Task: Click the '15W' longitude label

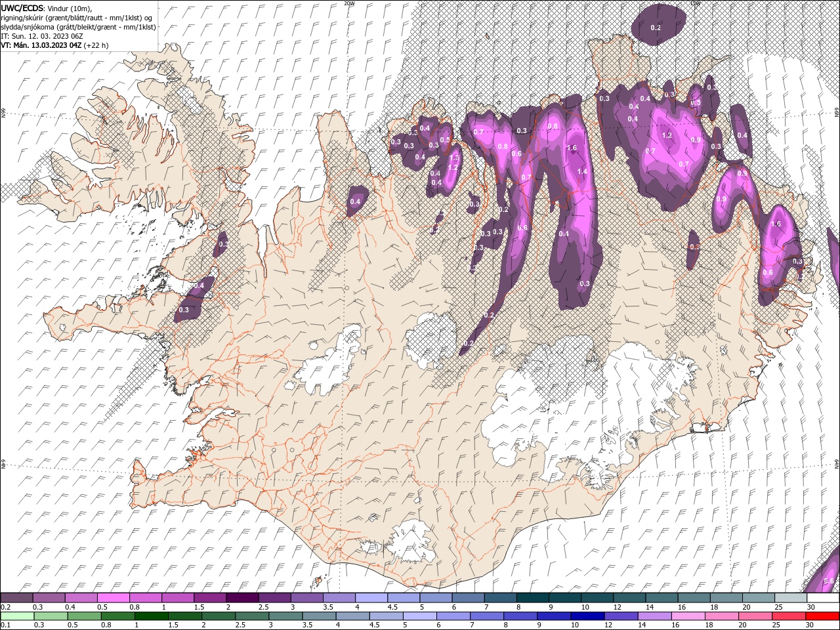Action: (x=695, y=3)
